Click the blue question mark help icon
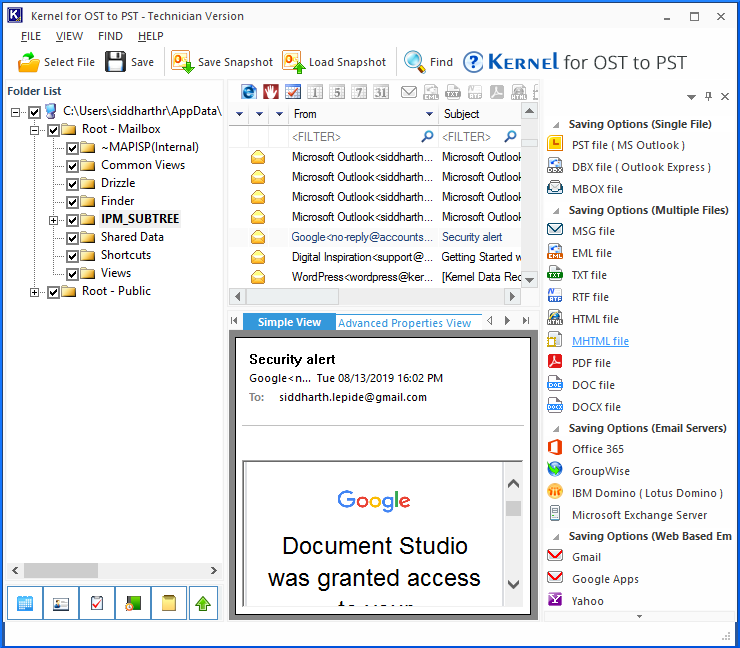 coord(473,62)
